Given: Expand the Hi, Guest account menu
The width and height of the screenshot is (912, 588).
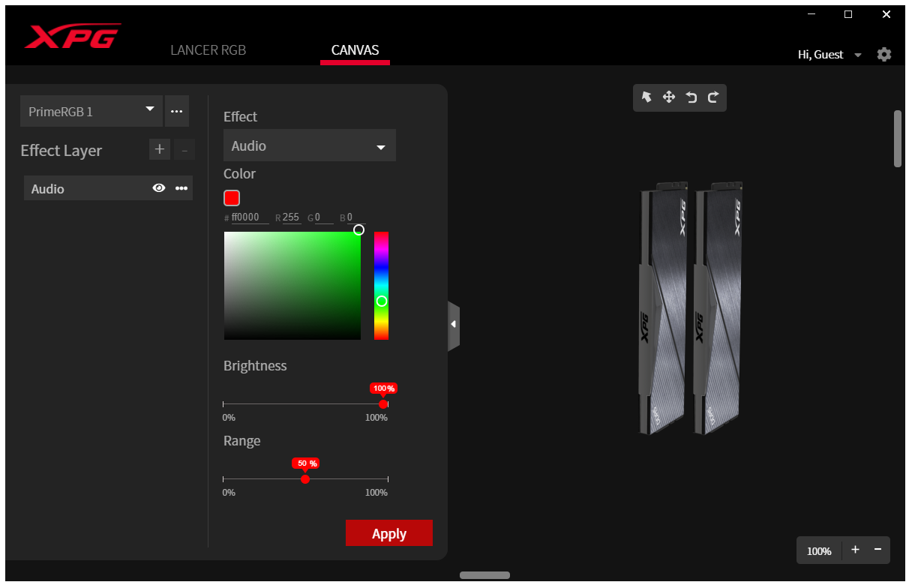Looking at the screenshot, I should tap(829, 55).
